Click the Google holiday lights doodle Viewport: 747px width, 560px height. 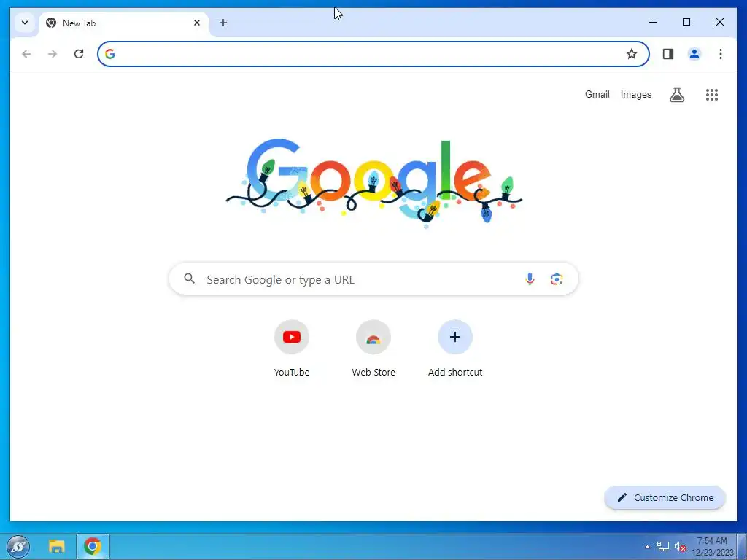[374, 183]
